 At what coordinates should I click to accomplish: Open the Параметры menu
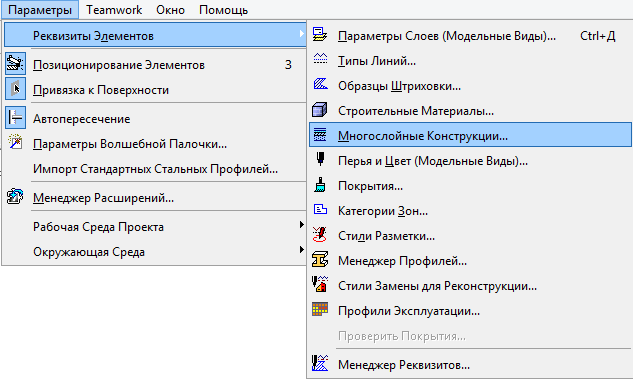[40, 10]
